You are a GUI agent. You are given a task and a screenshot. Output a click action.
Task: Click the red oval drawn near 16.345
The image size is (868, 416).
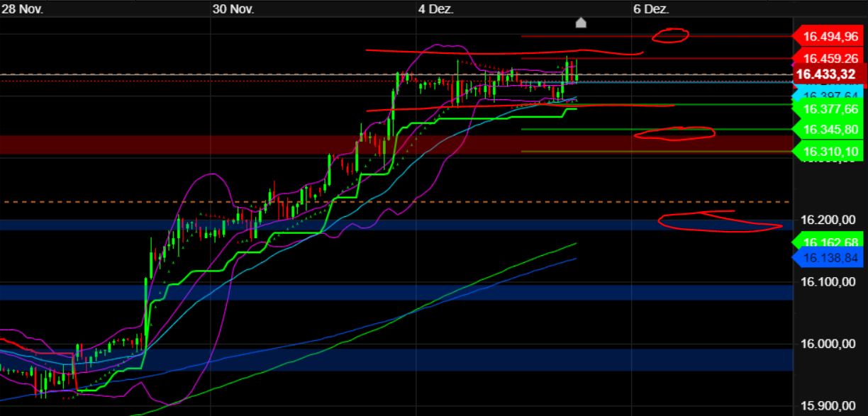pos(677,133)
